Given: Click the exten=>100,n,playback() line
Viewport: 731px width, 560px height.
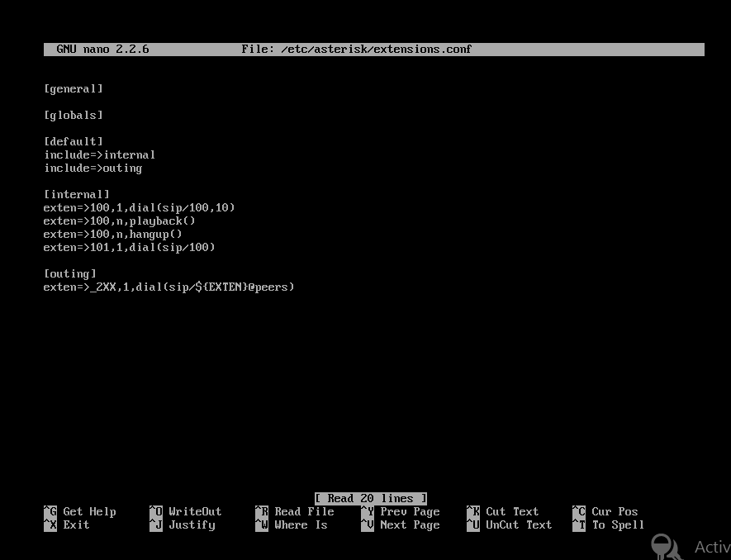Looking at the screenshot, I should tap(120, 221).
